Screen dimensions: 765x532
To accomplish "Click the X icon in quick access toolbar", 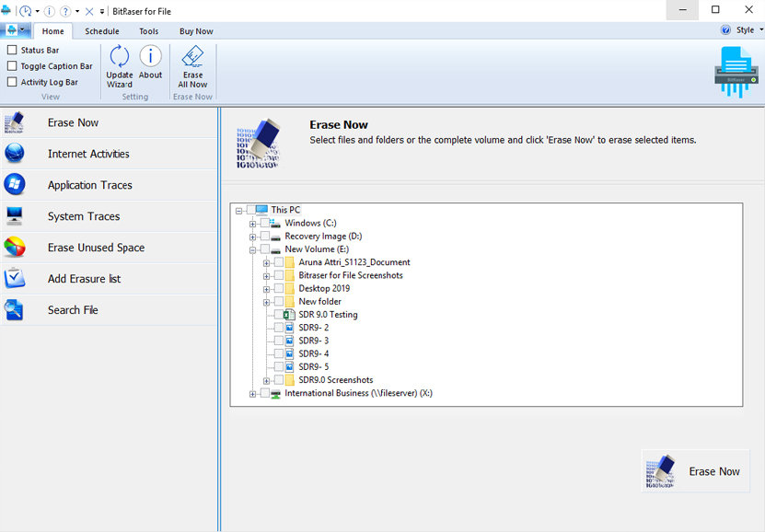I will click(x=89, y=11).
